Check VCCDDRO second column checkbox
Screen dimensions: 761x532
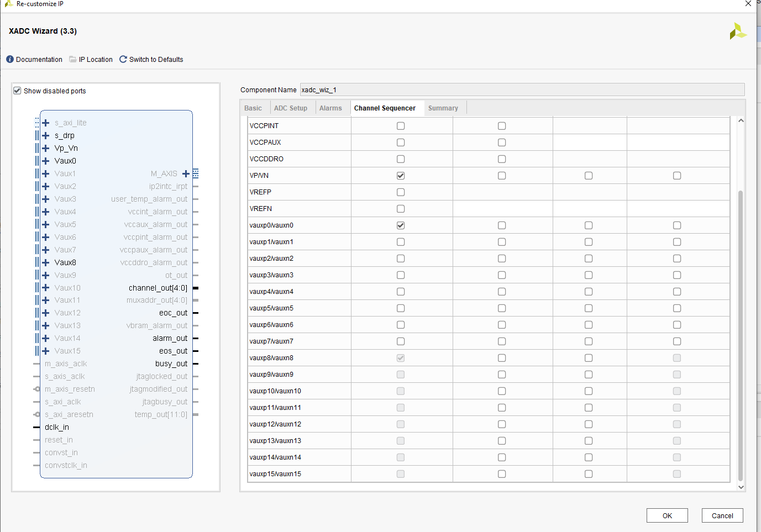[x=502, y=159]
